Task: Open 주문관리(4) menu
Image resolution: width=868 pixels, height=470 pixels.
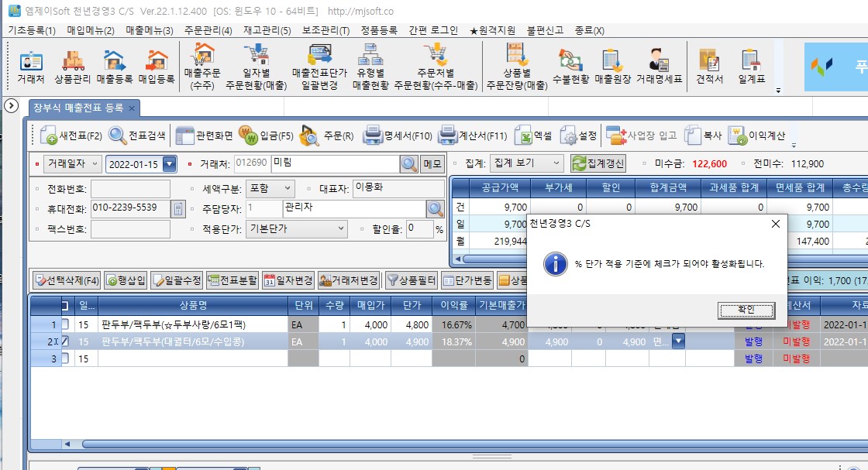Action: click(208, 30)
